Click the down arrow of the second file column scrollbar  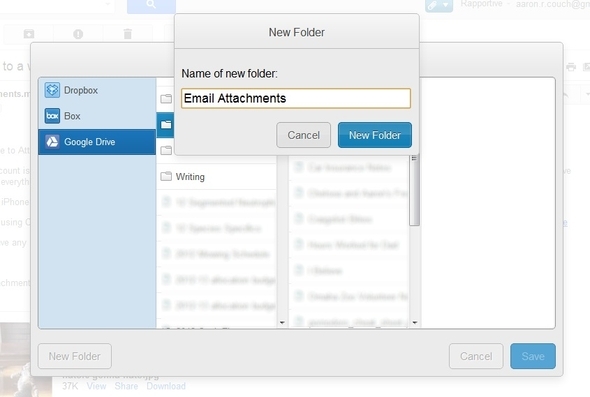point(415,322)
